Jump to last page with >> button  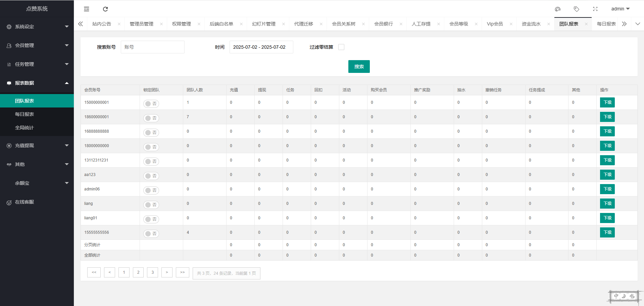click(x=183, y=272)
